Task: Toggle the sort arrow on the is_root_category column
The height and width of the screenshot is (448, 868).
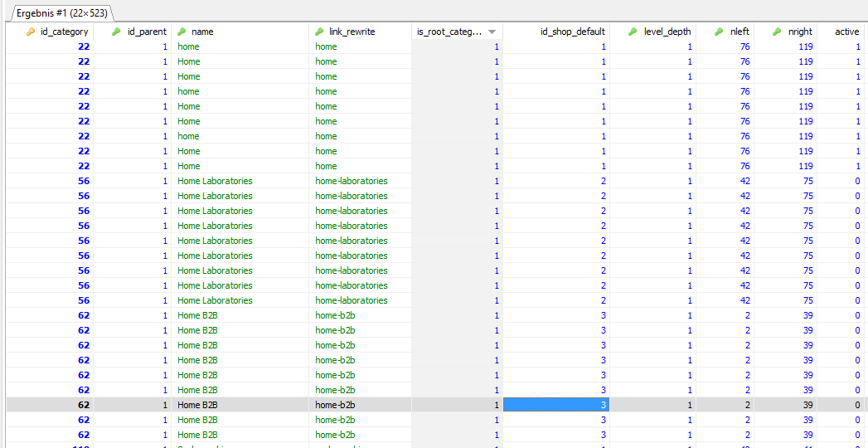Action: [x=492, y=32]
